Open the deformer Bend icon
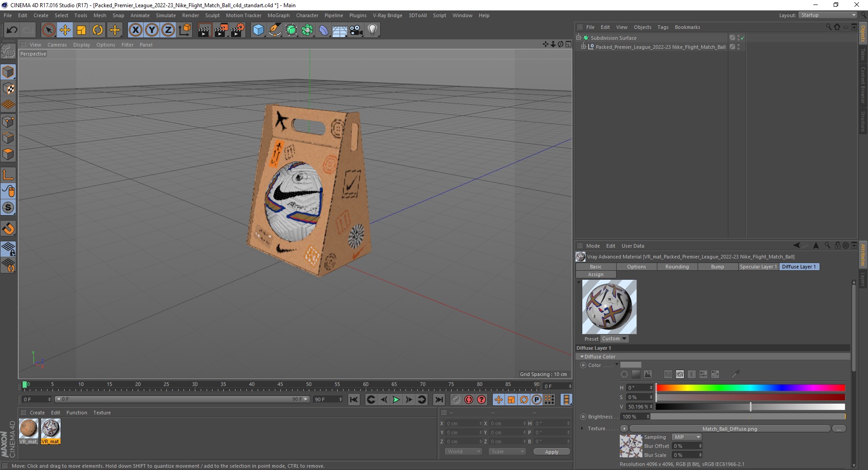 (x=324, y=30)
